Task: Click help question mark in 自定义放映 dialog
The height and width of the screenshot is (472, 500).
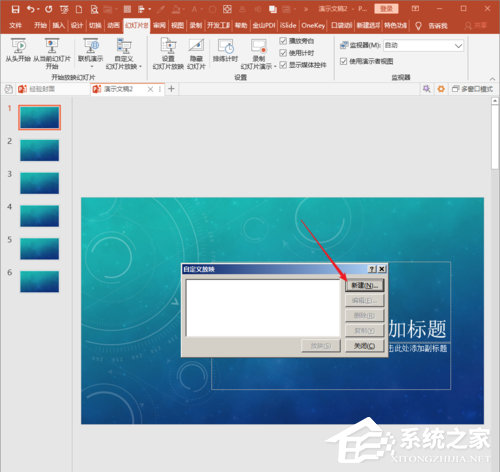Action: pyautogui.click(x=372, y=269)
